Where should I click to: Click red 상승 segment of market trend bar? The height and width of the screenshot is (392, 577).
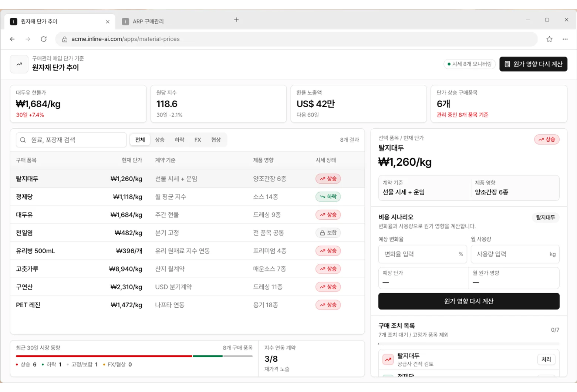click(x=104, y=356)
